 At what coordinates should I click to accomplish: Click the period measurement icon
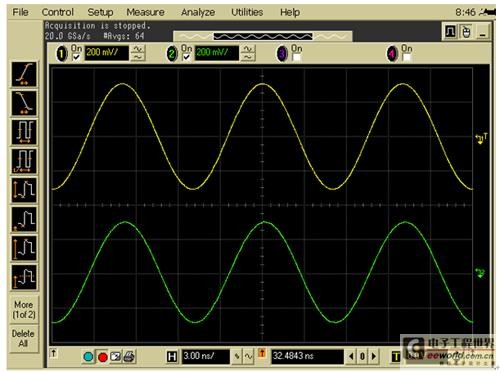point(24,132)
